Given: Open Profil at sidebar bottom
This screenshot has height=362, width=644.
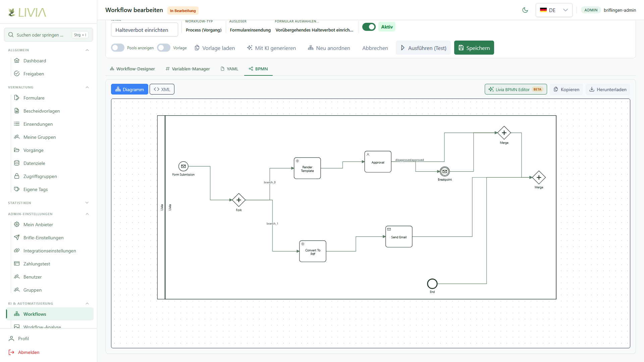Looking at the screenshot, I should (48, 339).
